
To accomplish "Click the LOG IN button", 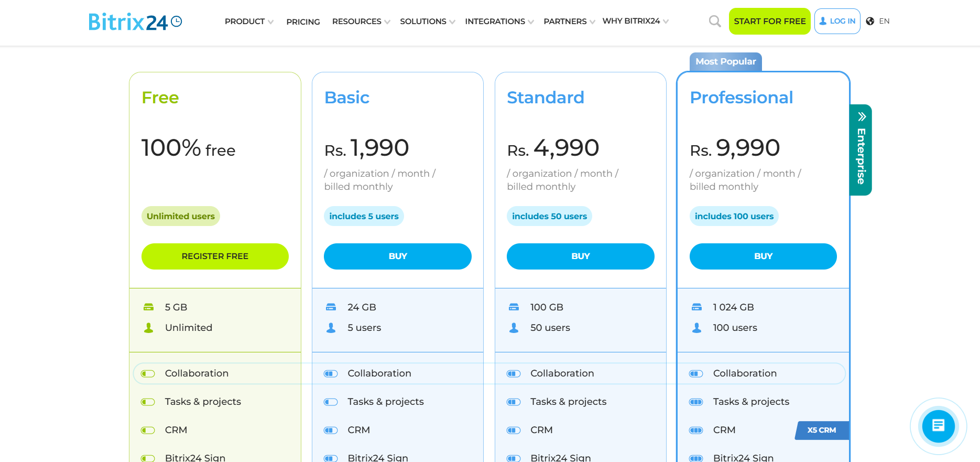I will [837, 21].
